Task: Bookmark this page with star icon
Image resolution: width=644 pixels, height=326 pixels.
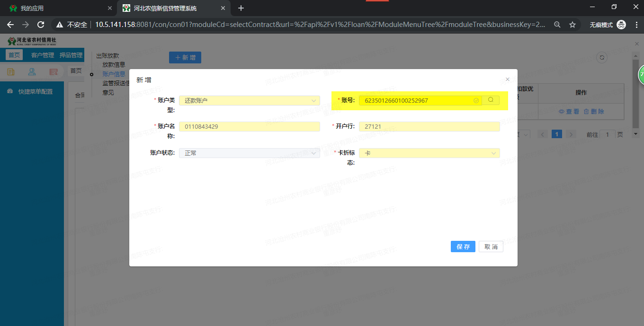Action: [572, 25]
